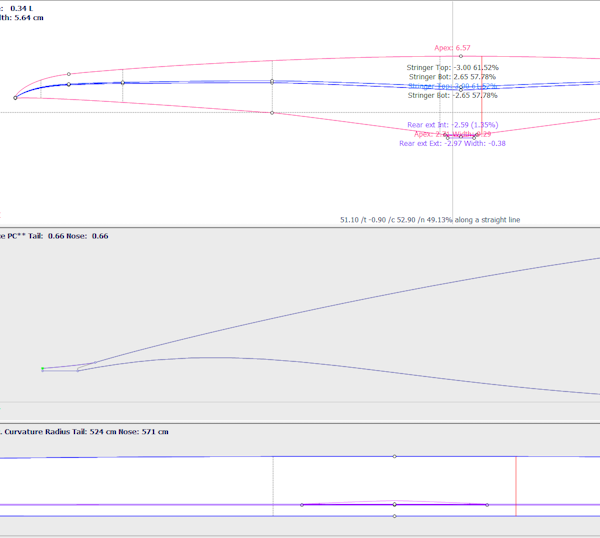Click the 'Rear ext Int: -2.59 (1.35%)' label
Image resolution: width=600 pixels, height=538 pixels.
tap(453, 125)
